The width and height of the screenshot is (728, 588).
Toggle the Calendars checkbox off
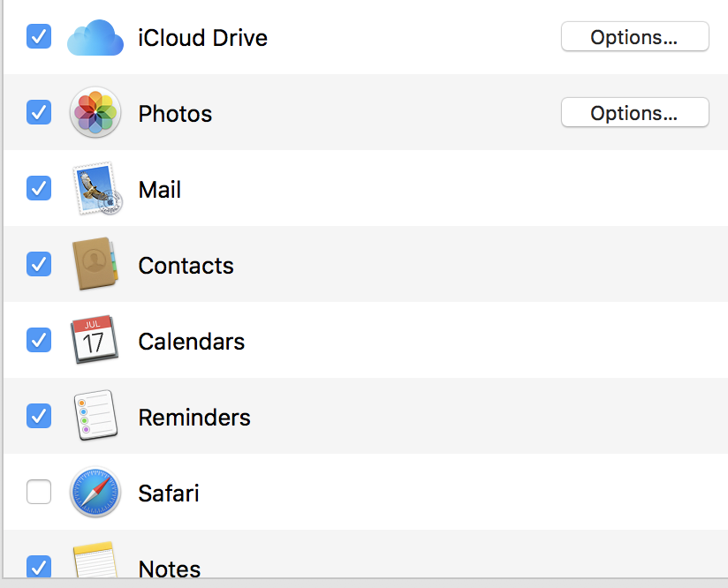tap(39, 340)
